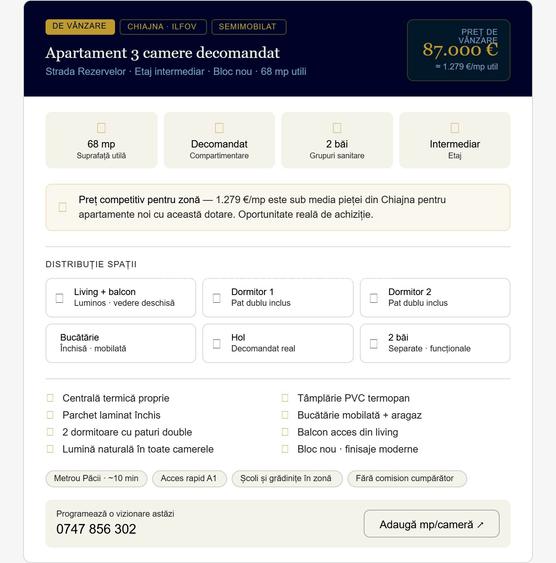The height and width of the screenshot is (563, 556).
Task: Click phone number 0747 856 302
Action: point(96,529)
